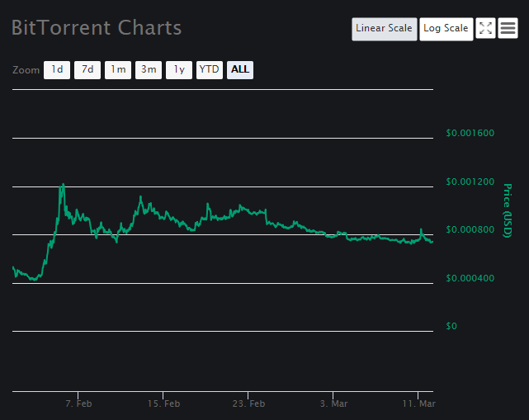529x420 pixels.
Task: Select the ALL zoom range
Action: pos(240,70)
